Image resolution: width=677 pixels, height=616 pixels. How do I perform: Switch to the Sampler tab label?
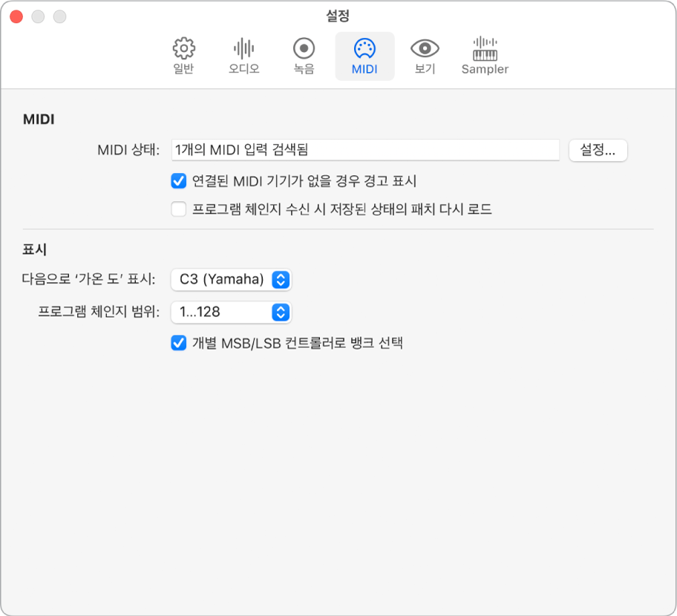[x=485, y=70]
